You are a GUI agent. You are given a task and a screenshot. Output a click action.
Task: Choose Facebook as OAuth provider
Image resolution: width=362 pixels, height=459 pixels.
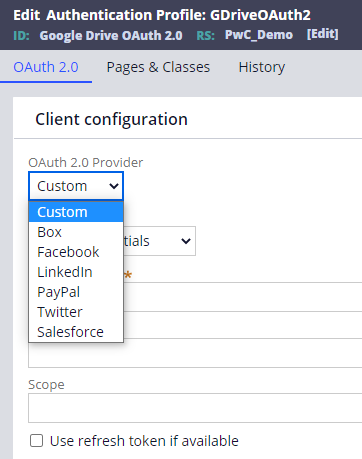pyautogui.click(x=76, y=252)
